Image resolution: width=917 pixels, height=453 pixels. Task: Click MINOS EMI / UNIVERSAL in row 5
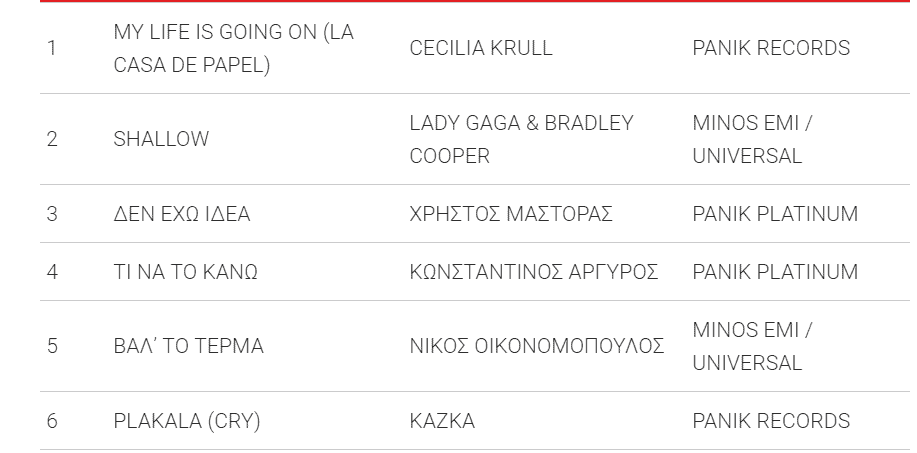click(752, 346)
